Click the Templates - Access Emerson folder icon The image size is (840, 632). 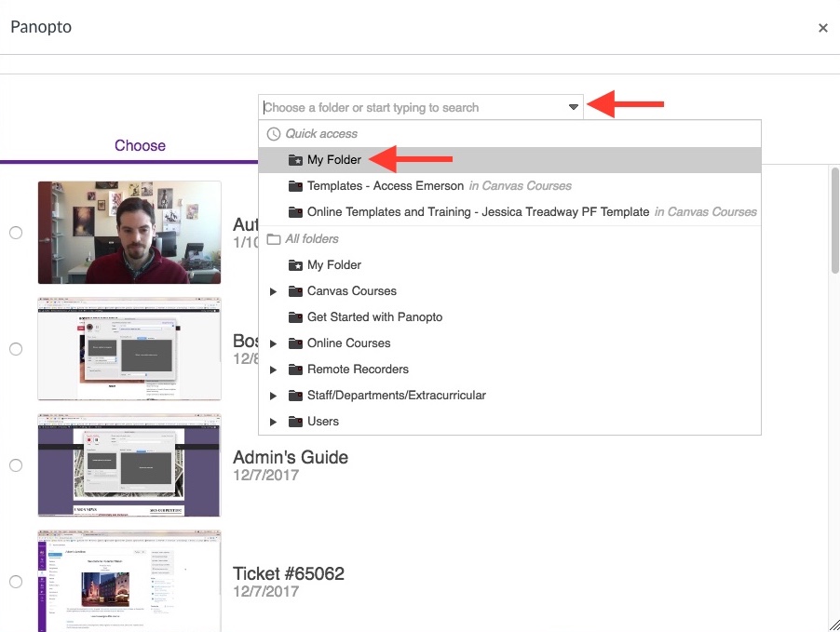(x=295, y=186)
